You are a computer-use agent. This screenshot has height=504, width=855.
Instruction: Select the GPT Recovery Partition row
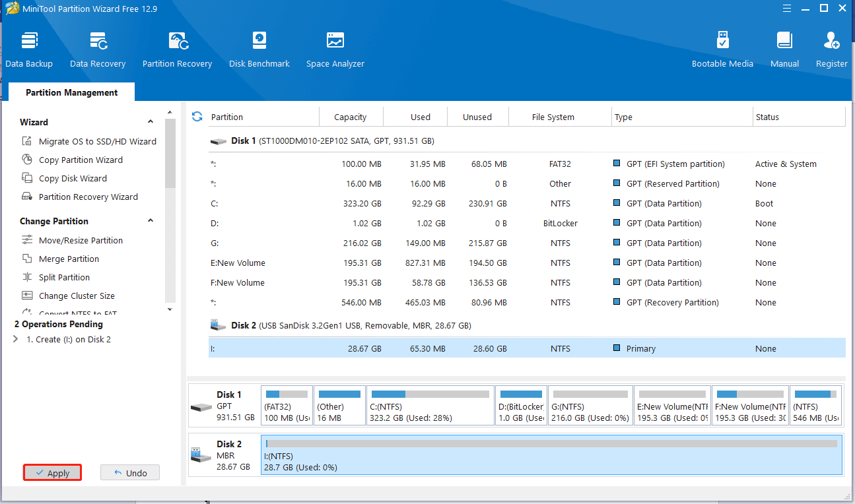tap(527, 302)
